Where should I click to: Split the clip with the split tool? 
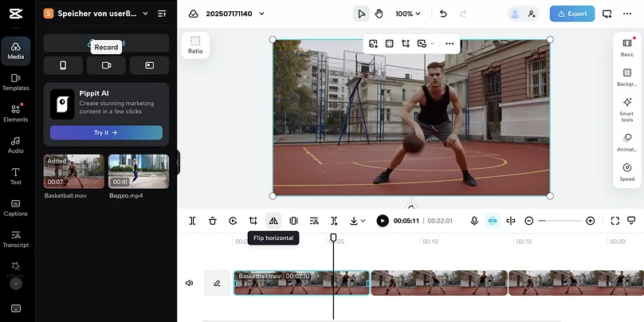coord(192,221)
